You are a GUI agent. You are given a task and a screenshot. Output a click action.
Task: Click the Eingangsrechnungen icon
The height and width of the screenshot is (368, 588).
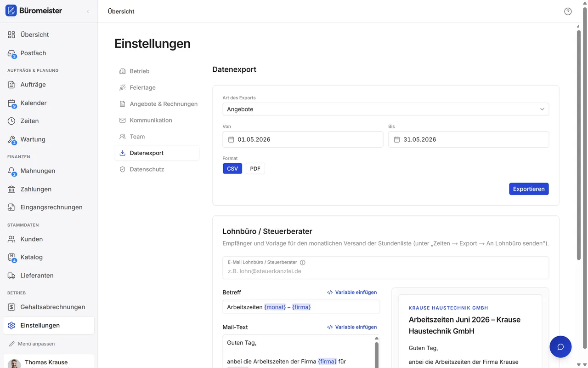click(x=11, y=207)
